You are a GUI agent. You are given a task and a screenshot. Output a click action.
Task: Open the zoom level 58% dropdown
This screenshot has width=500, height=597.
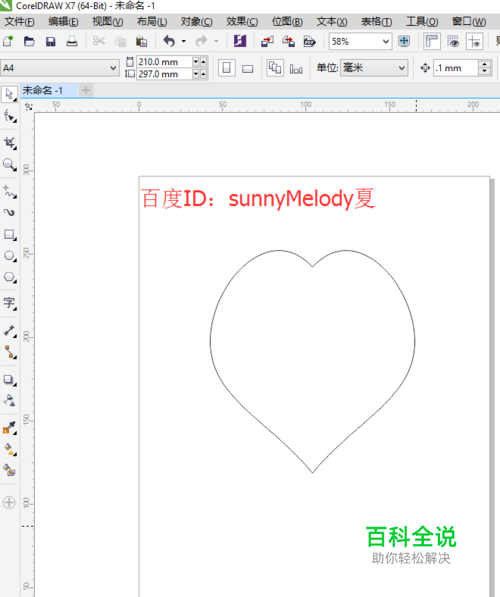click(386, 41)
